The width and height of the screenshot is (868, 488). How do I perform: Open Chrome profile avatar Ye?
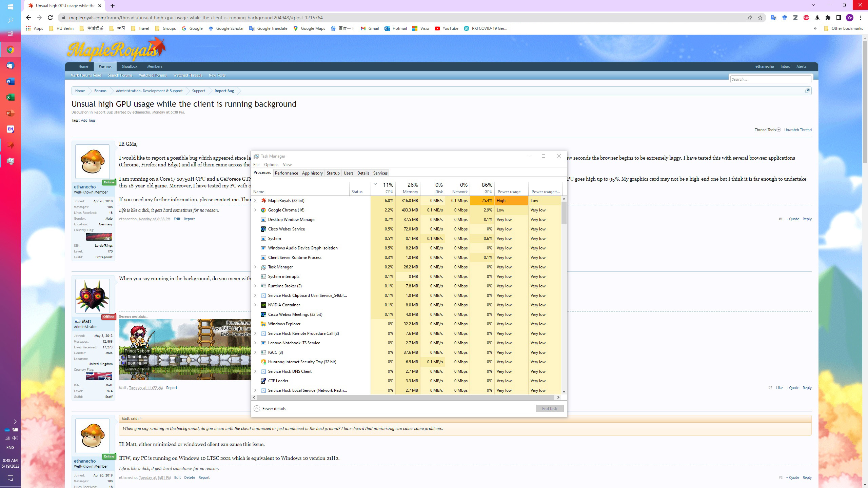pos(849,18)
